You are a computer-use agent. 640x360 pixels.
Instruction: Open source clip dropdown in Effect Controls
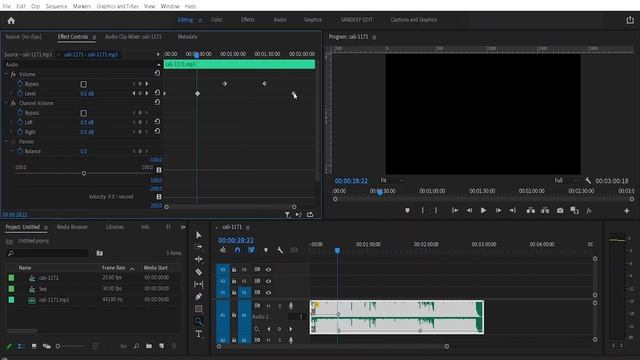click(x=58, y=54)
